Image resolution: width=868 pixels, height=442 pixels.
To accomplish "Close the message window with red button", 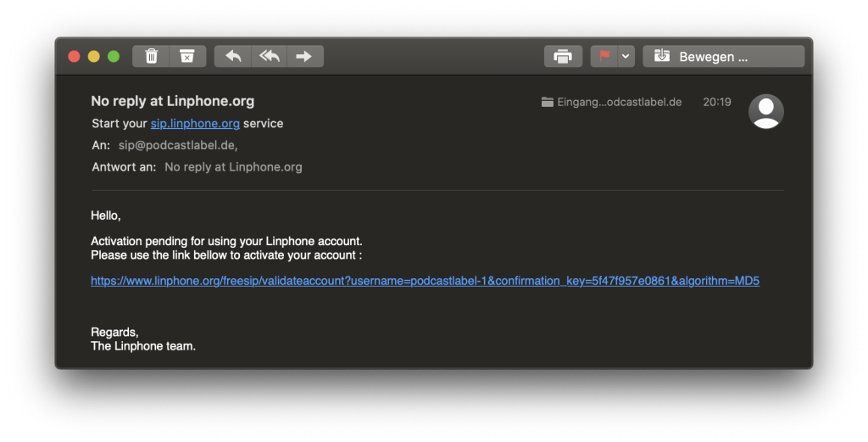I will (74, 57).
